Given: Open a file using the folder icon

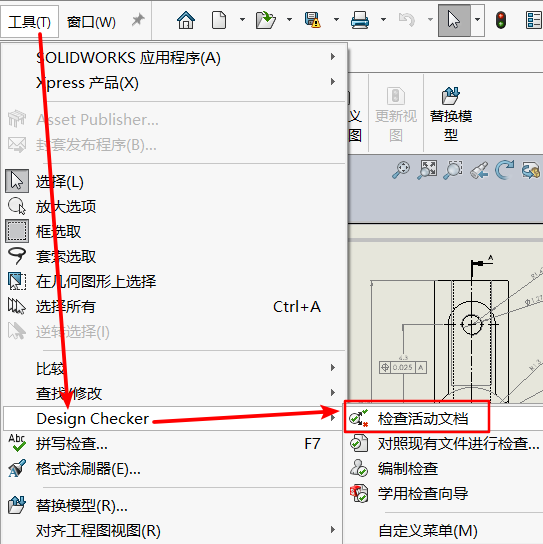Looking at the screenshot, I should pos(266,20).
